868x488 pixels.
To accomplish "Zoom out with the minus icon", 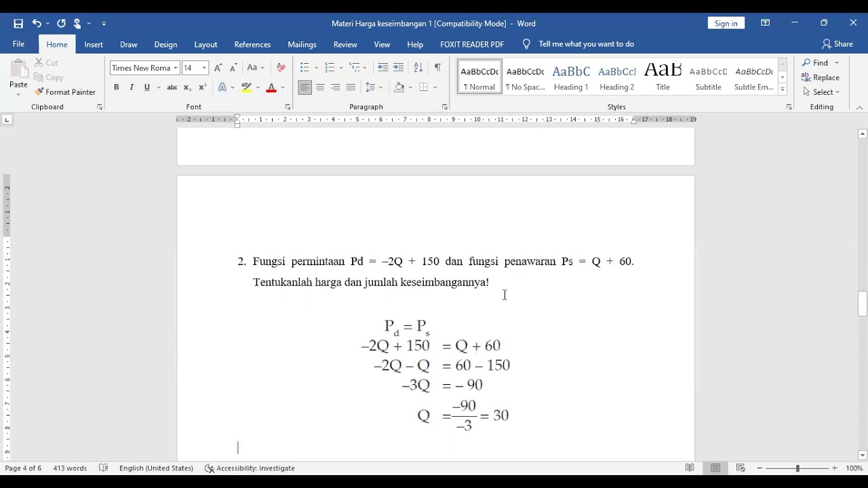I will pos(760,468).
